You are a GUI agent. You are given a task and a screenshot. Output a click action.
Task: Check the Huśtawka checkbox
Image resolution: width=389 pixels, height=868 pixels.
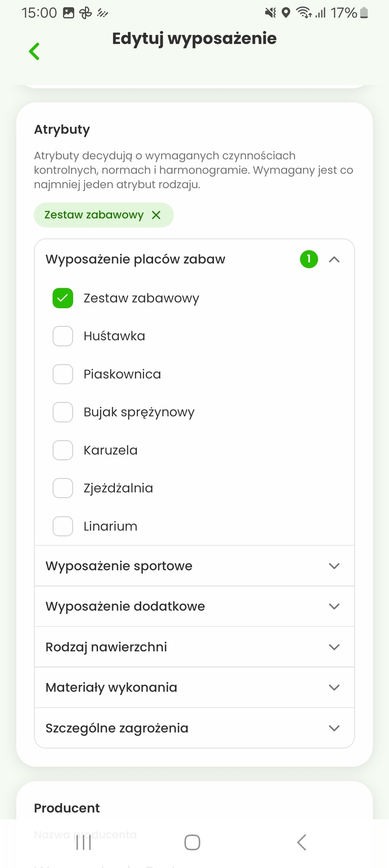tap(63, 336)
